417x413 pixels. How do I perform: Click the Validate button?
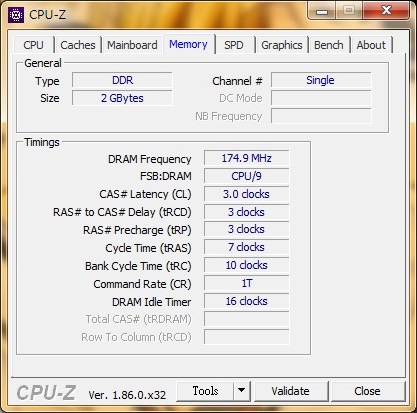[x=291, y=391]
